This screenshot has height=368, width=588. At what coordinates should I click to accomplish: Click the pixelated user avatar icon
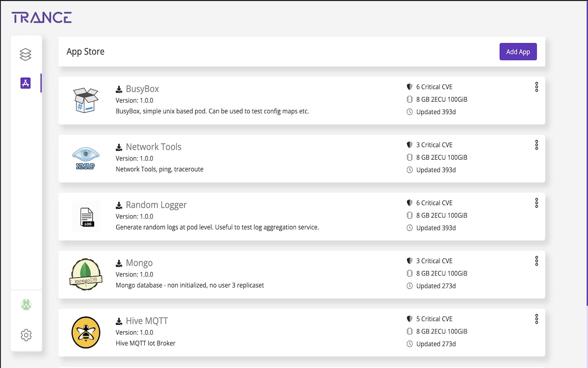click(26, 305)
